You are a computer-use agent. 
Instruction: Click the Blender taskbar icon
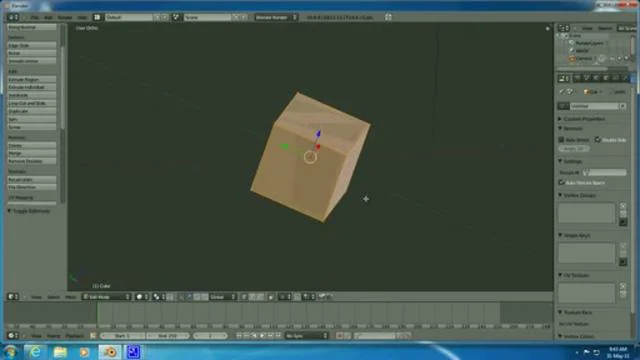point(109,352)
